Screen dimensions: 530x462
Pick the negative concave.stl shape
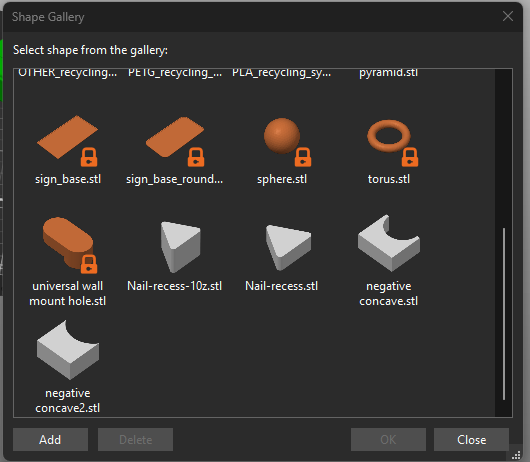389,243
